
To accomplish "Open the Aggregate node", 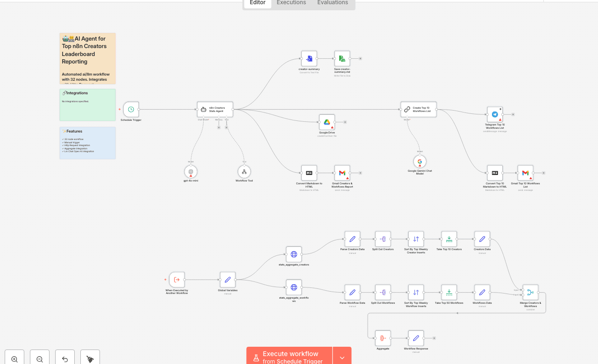I will click(x=383, y=338).
